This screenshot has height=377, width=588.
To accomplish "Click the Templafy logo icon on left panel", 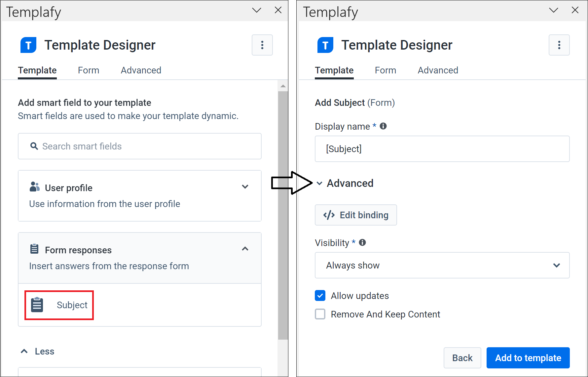I will tap(28, 45).
